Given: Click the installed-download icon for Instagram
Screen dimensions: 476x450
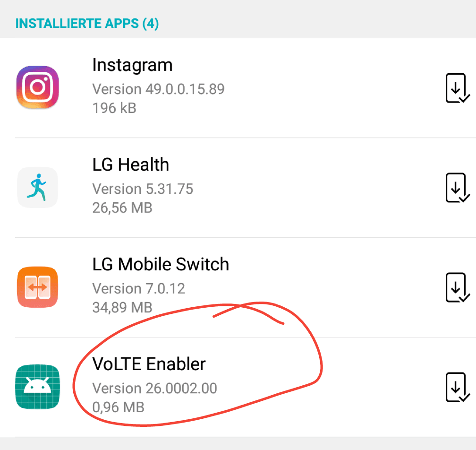Looking at the screenshot, I should (458, 88).
